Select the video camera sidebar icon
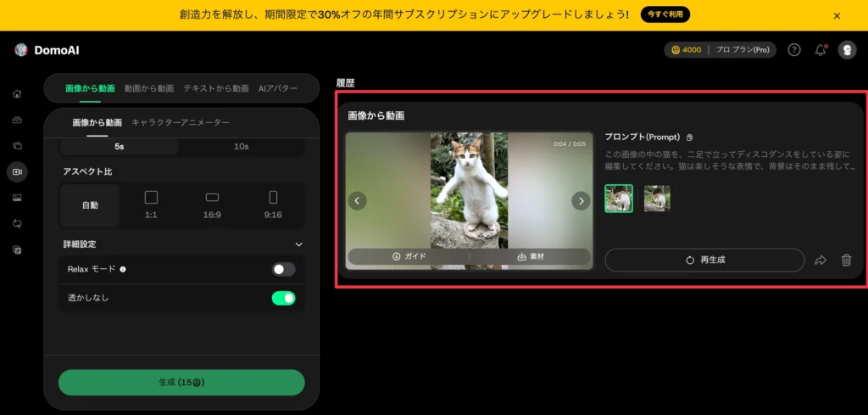Image resolution: width=868 pixels, height=415 pixels. coord(17,172)
